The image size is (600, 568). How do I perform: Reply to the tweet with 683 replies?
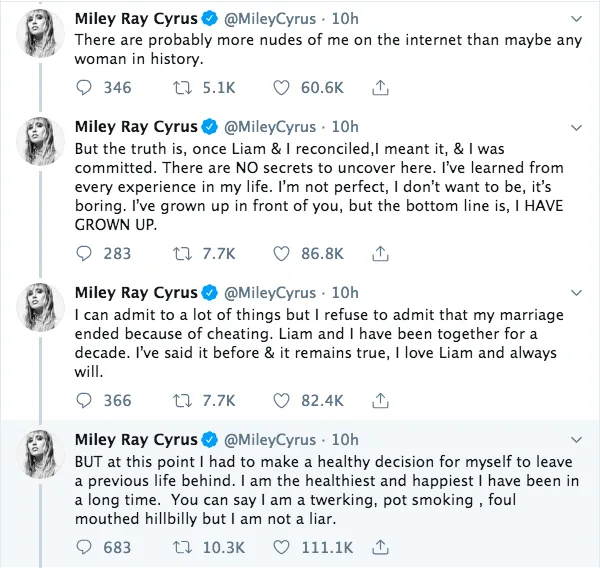click(84, 547)
